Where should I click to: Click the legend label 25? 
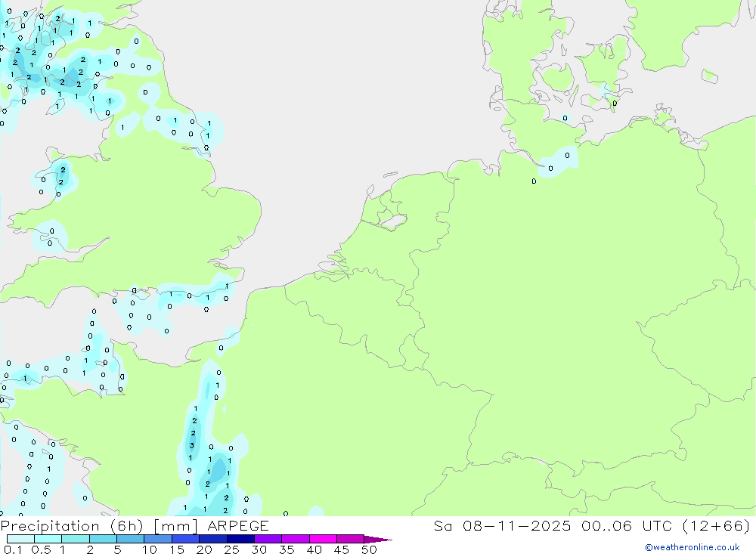coord(231,549)
